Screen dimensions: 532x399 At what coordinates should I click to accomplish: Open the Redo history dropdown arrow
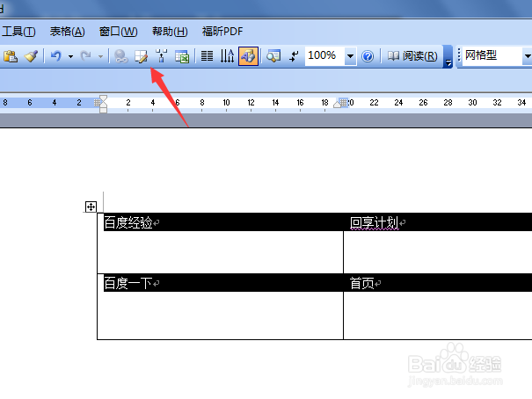[100, 56]
